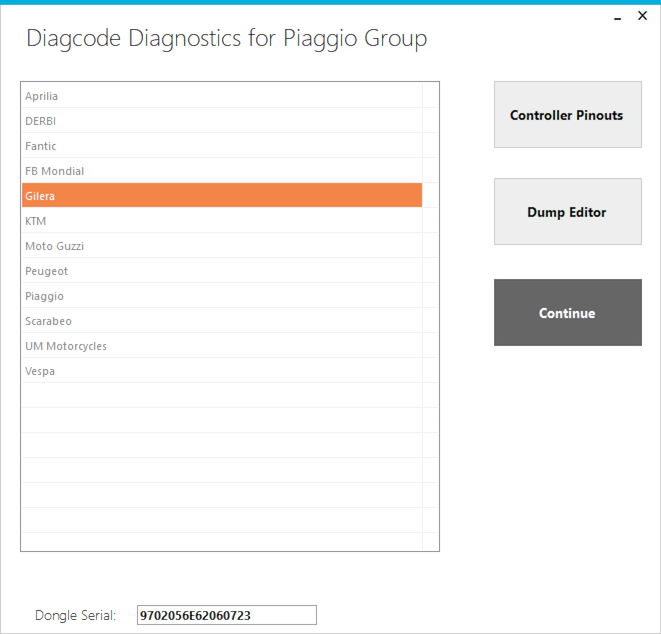The image size is (661, 634).
Task: Click the dark Continue button
Action: tap(568, 312)
